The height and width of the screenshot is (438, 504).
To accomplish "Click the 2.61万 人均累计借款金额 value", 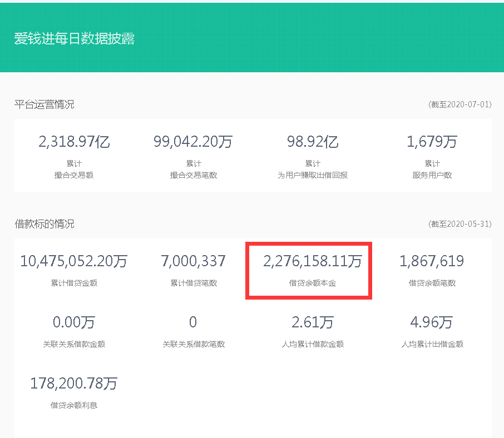I will pos(312,322).
